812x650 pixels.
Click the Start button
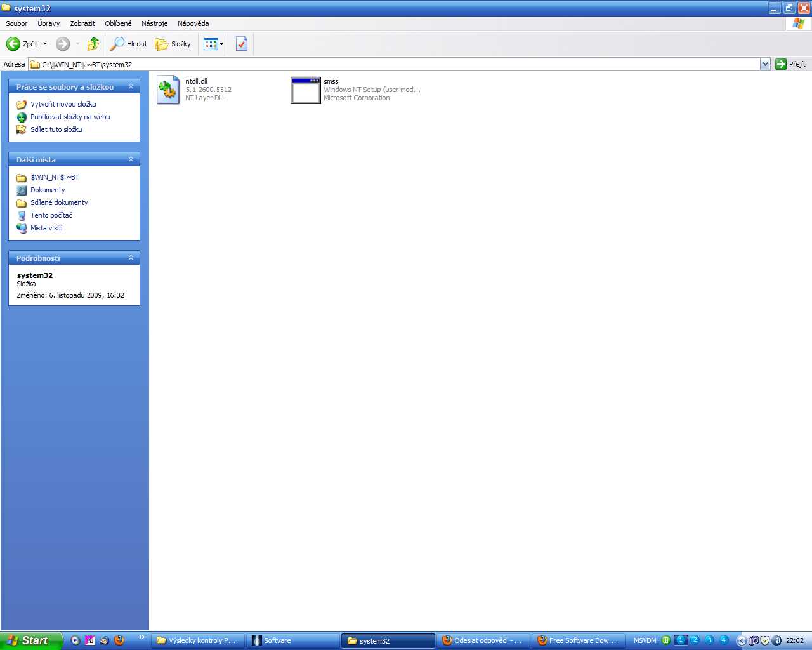(x=31, y=640)
